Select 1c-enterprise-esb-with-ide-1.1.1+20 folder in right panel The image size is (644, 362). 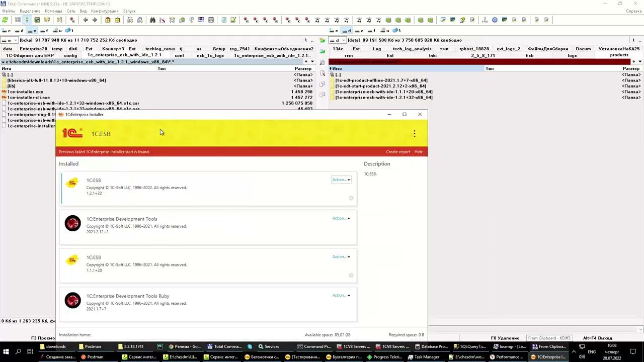click(384, 92)
